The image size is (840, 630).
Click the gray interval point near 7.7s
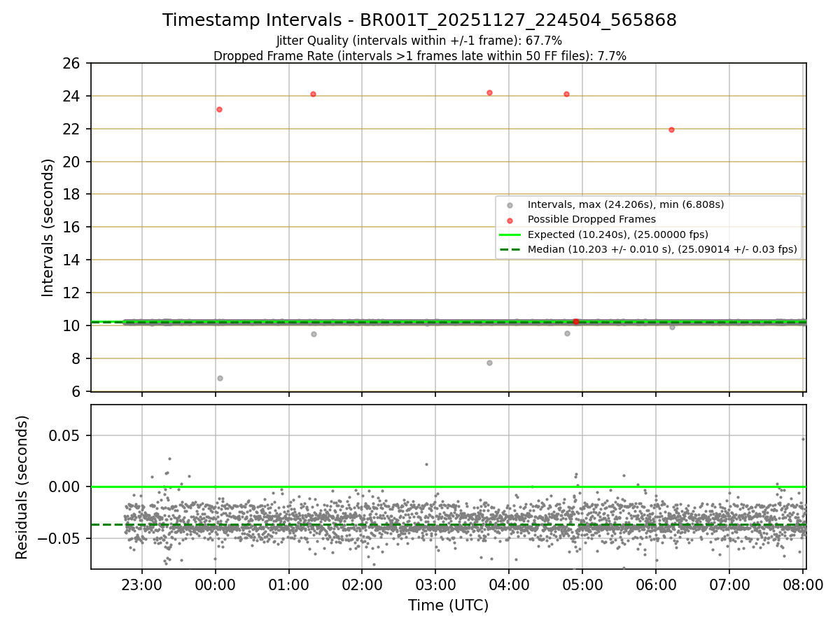pyautogui.click(x=489, y=363)
